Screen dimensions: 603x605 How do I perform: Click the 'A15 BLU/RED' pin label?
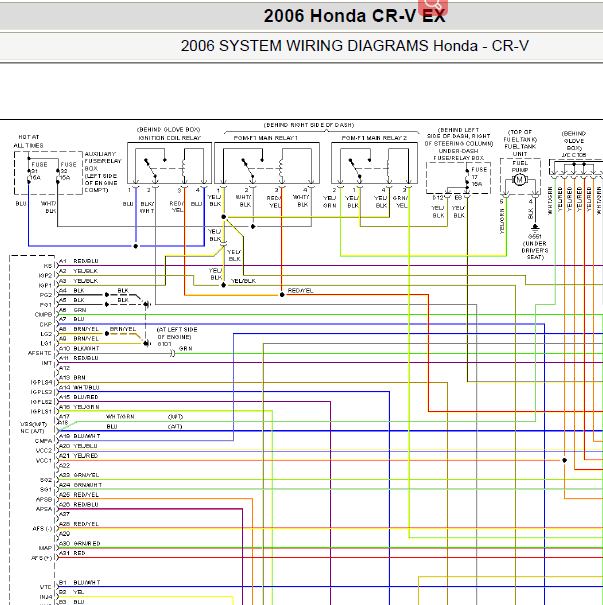tap(79, 397)
